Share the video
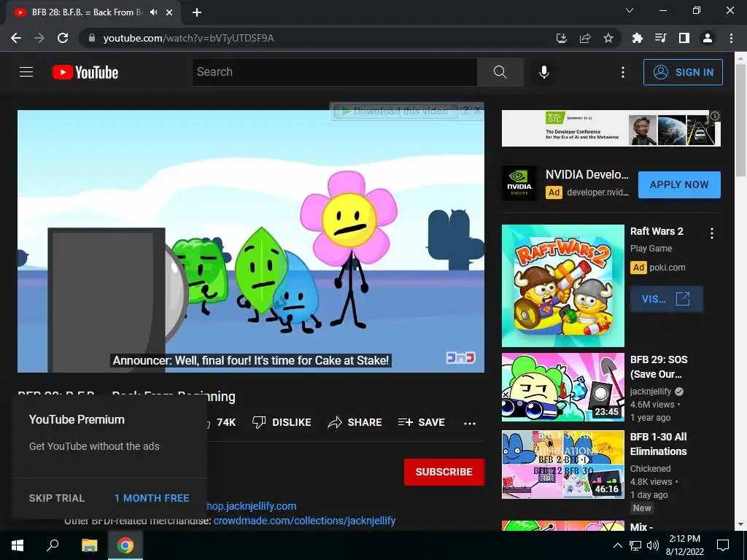 (355, 422)
